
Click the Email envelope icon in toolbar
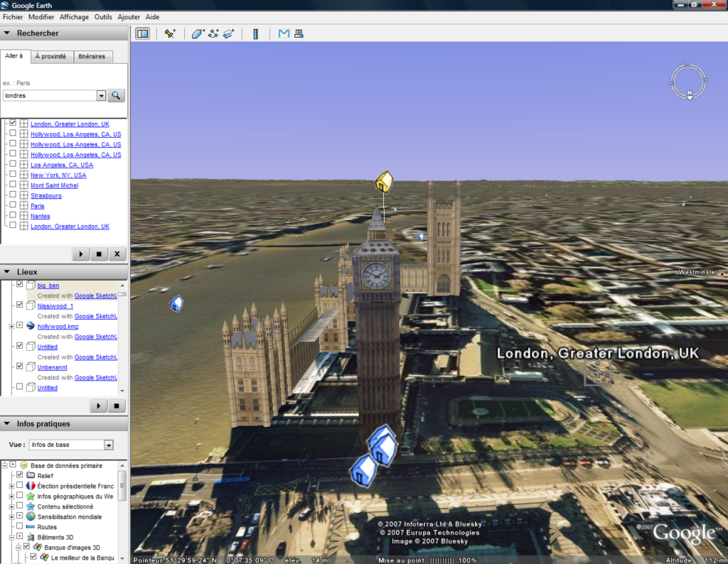284,33
